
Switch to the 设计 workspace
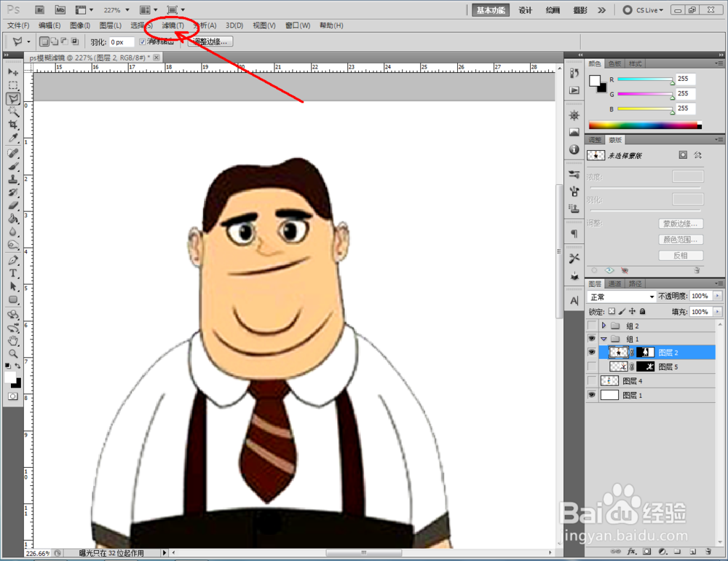point(525,9)
